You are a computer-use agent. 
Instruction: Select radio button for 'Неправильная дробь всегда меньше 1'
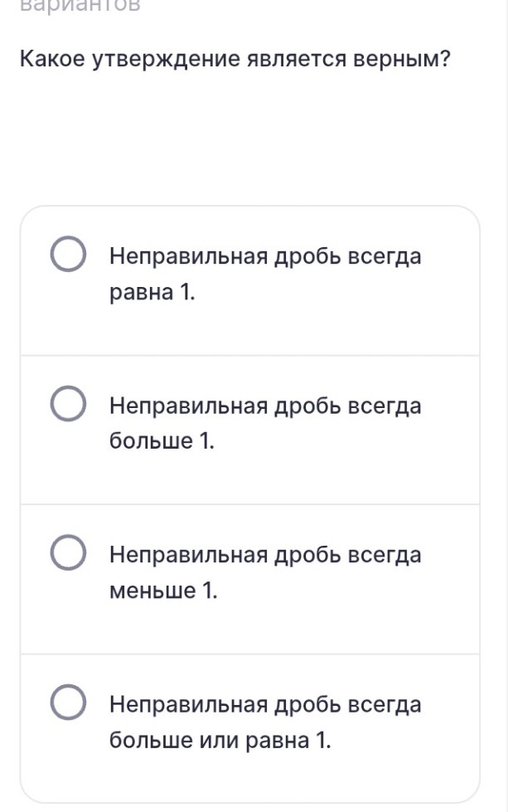coord(70,553)
